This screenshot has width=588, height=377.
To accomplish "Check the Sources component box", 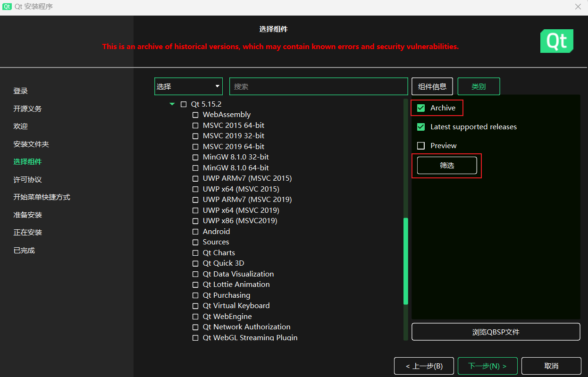I will click(195, 242).
